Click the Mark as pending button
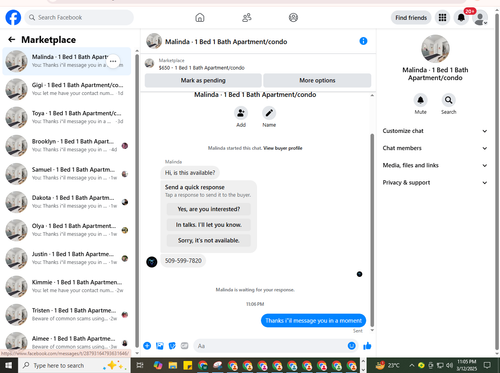Image resolution: width=500 pixels, height=373 pixels. (203, 80)
